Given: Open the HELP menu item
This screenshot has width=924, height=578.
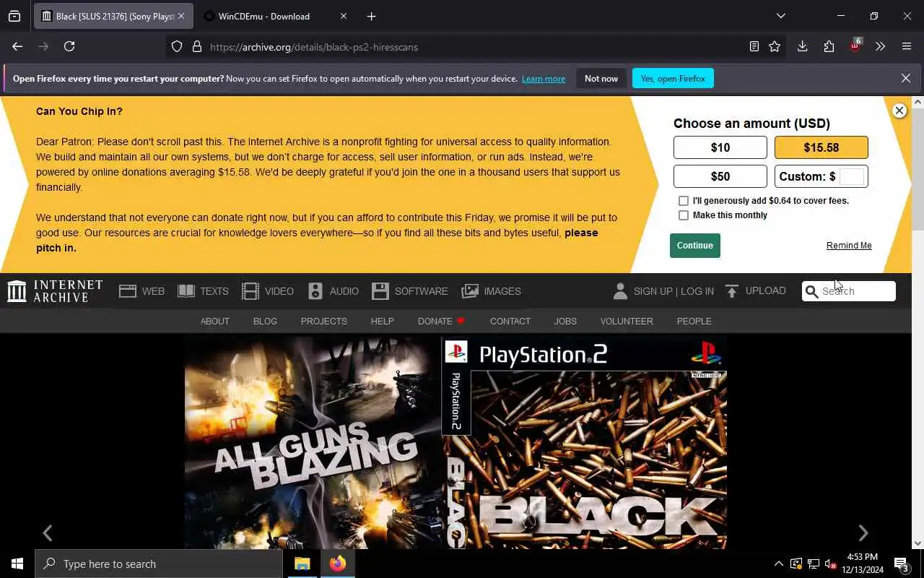Looking at the screenshot, I should click(383, 322).
